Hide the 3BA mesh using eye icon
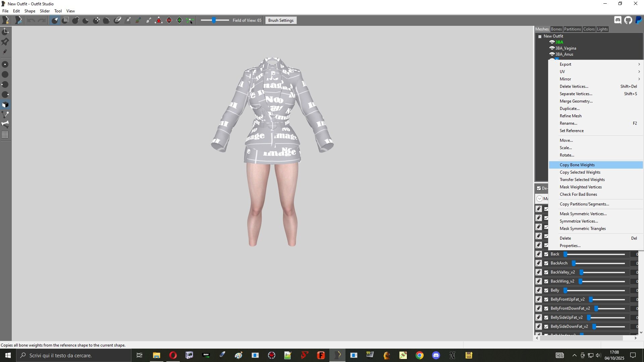This screenshot has height=362, width=644. 552,42
